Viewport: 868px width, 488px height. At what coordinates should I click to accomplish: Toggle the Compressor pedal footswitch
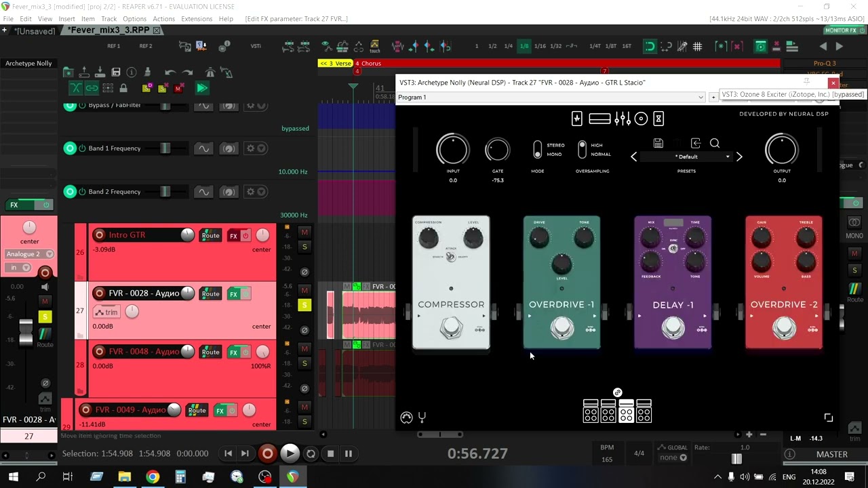(451, 327)
